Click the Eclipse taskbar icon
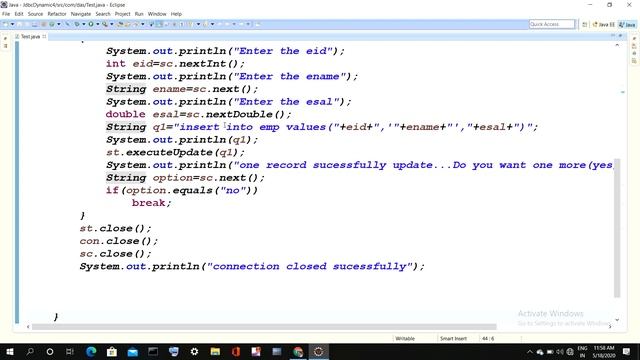The height and width of the screenshot is (360, 640). [318, 351]
